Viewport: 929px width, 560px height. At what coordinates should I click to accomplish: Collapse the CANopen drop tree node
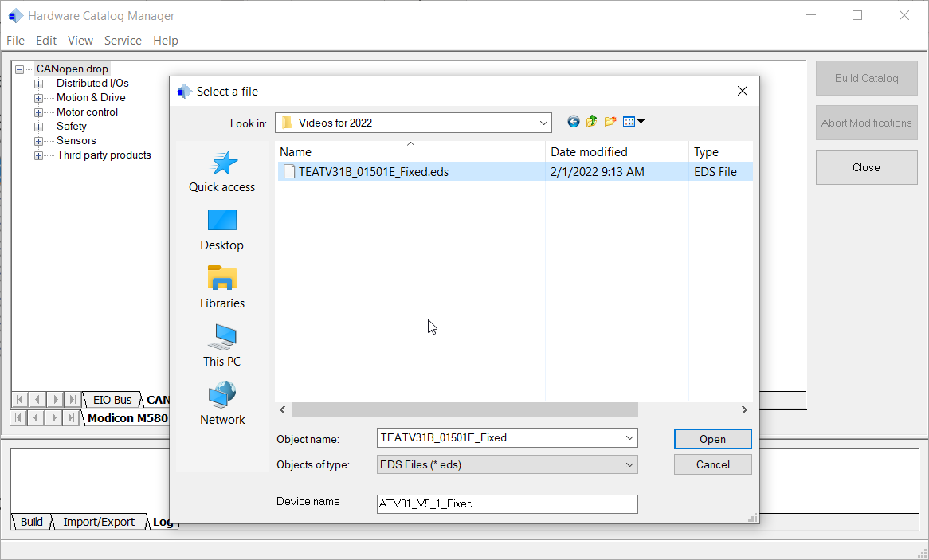click(x=20, y=69)
